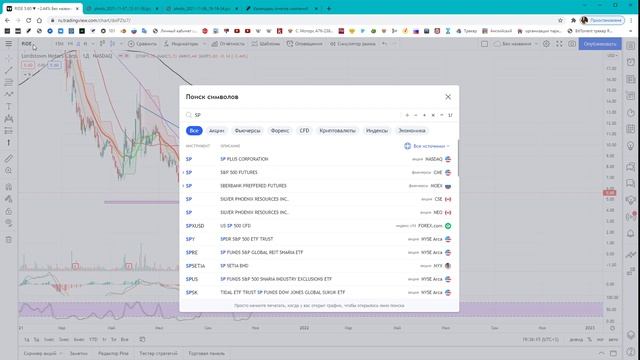This screenshot has width=640, height=360.
Task: Close the Поиск символов dialog
Action: pos(448,97)
